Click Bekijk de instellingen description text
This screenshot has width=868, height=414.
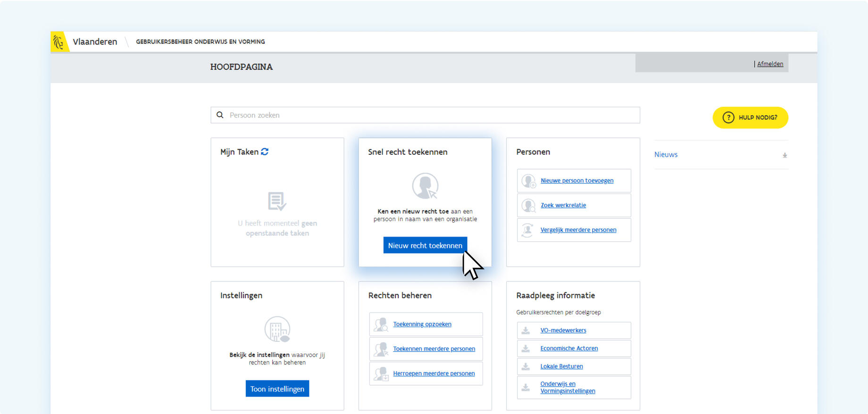click(277, 359)
